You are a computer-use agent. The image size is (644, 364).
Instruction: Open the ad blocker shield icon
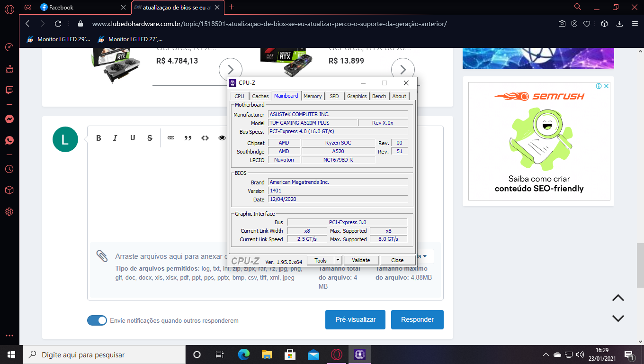(x=574, y=24)
